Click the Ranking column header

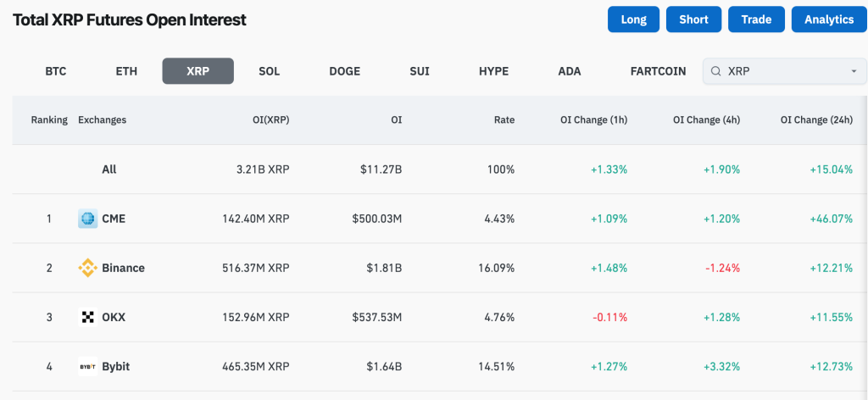click(x=49, y=120)
